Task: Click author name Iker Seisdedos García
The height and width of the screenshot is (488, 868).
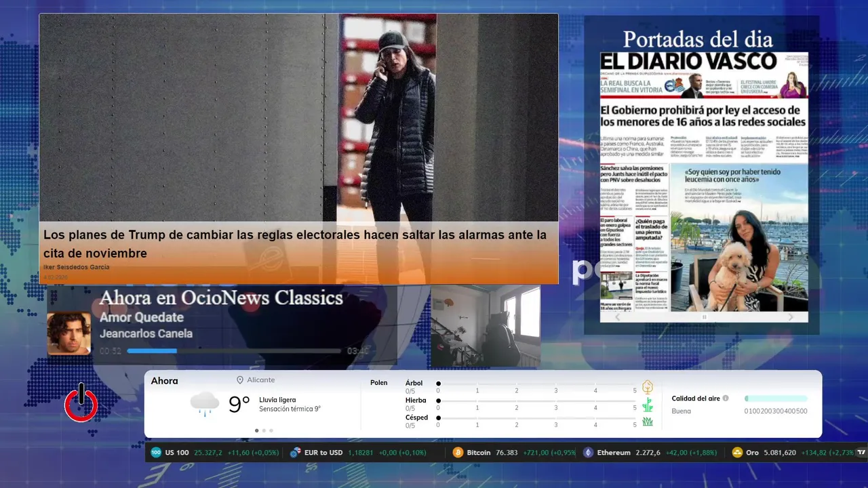Action: click(76, 267)
